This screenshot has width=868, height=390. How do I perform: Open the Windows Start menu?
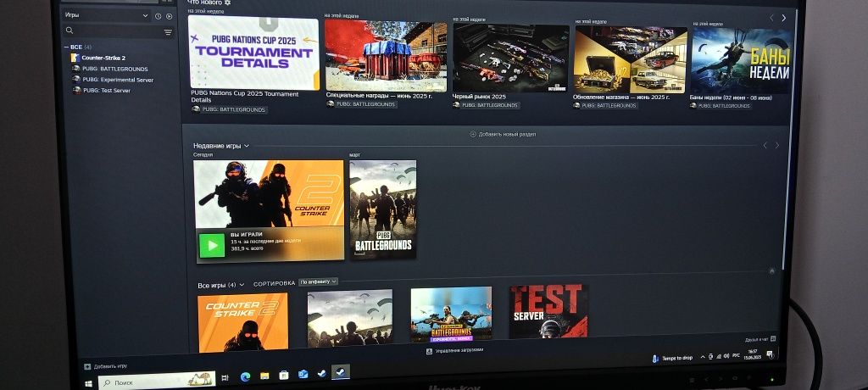pos(88,383)
